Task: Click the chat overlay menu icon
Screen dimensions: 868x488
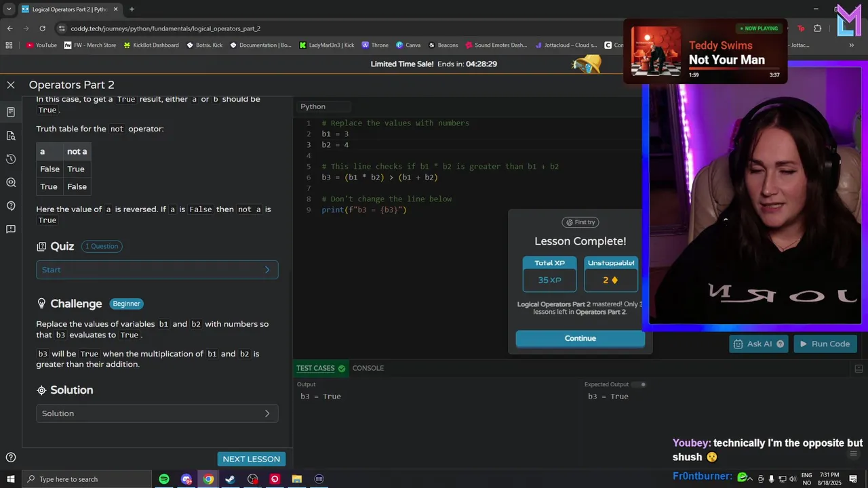Action: (854, 453)
